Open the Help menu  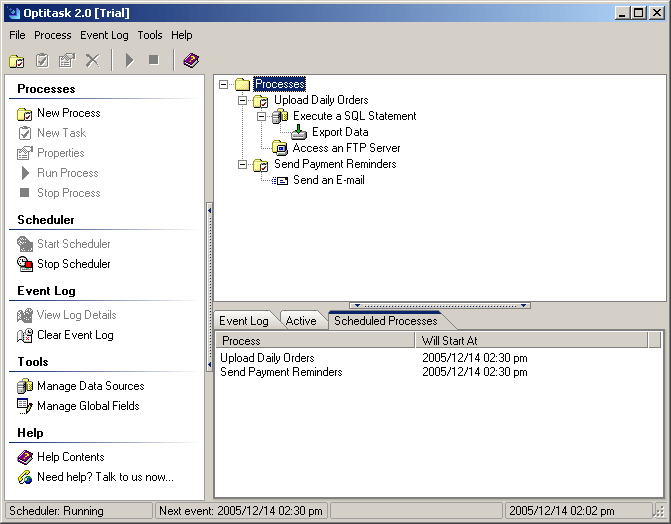coord(182,35)
